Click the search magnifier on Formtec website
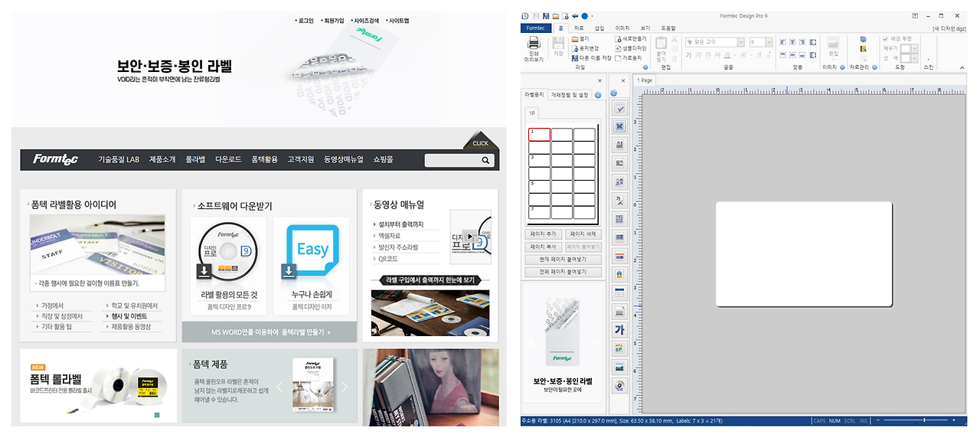 486,161
